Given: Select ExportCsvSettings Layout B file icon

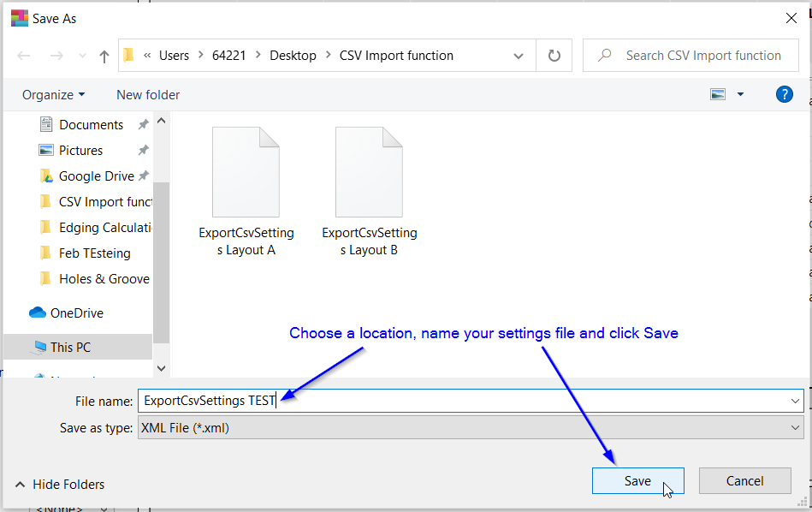Looking at the screenshot, I should tap(369, 172).
